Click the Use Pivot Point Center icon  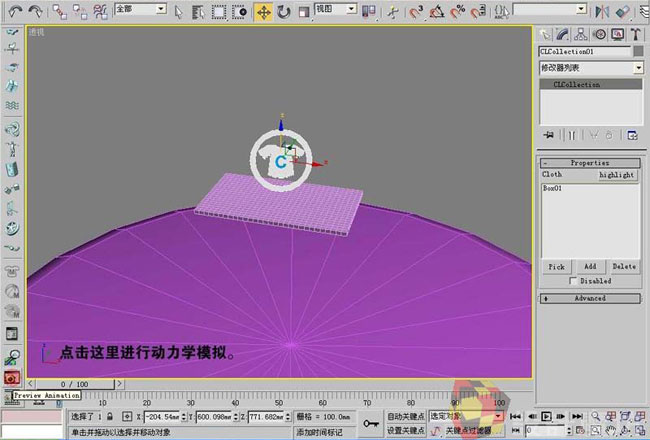[369, 12]
